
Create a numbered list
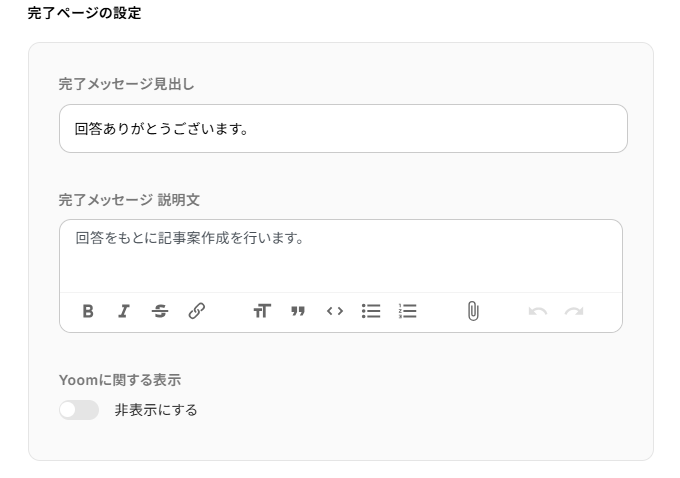point(407,311)
